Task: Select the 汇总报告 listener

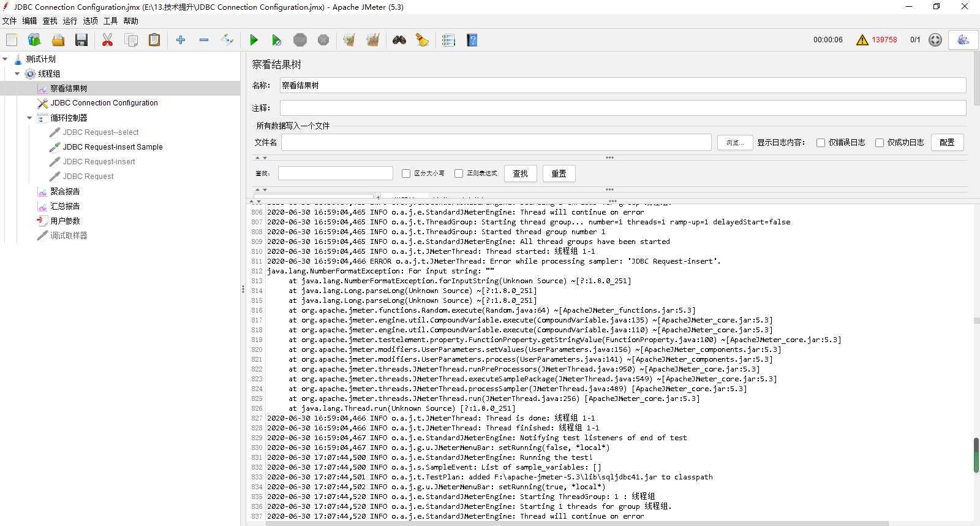Action: click(x=65, y=206)
